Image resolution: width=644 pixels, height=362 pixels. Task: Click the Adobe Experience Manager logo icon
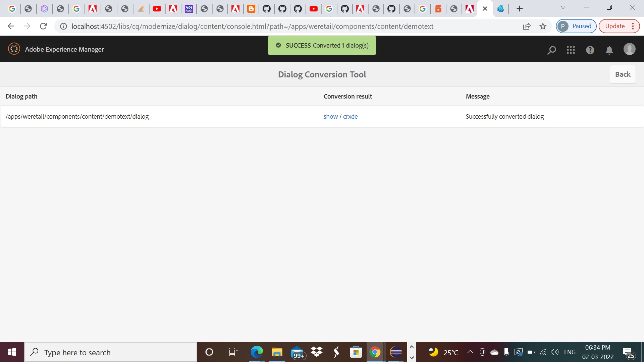(14, 49)
